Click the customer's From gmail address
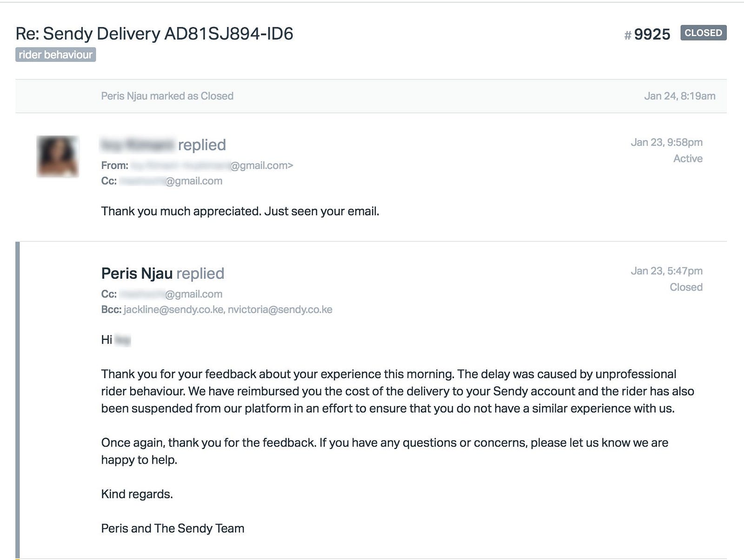The image size is (744, 560). (x=212, y=165)
